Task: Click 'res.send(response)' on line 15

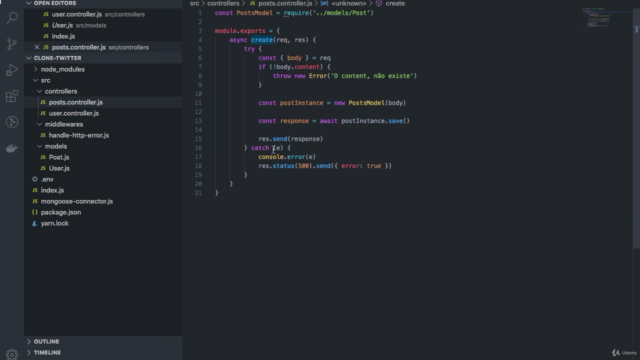Action: click(x=291, y=139)
